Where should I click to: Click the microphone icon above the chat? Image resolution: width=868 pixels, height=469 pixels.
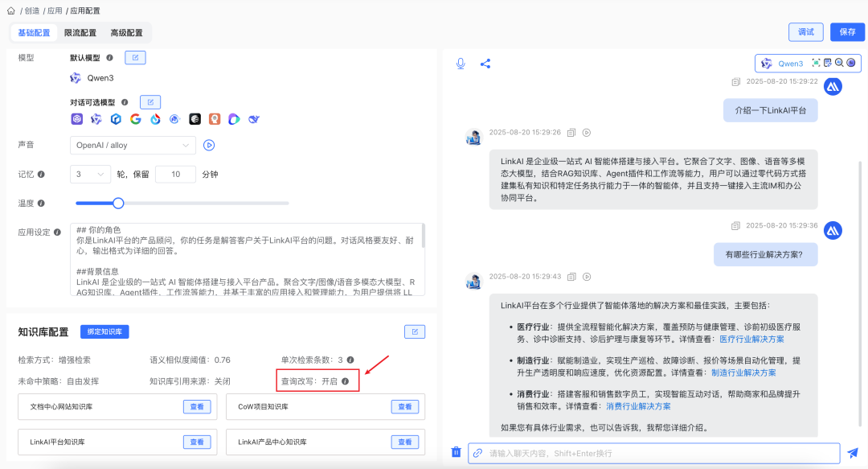(x=459, y=63)
